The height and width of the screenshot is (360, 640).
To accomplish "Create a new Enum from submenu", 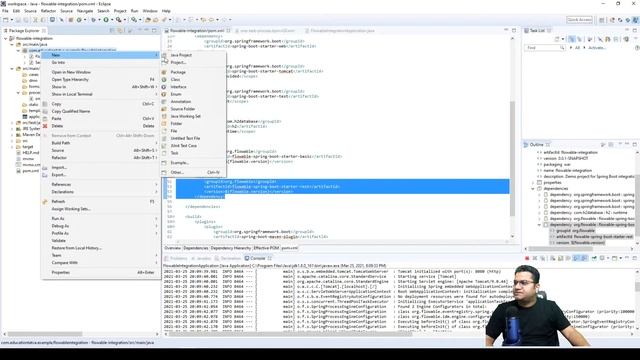I will click(x=176, y=94).
